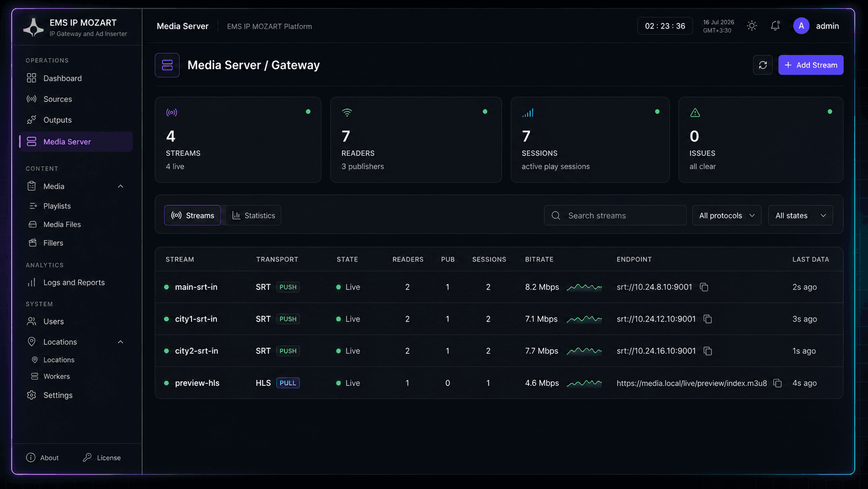Open the About link
The height and width of the screenshot is (489, 868).
click(43, 457)
